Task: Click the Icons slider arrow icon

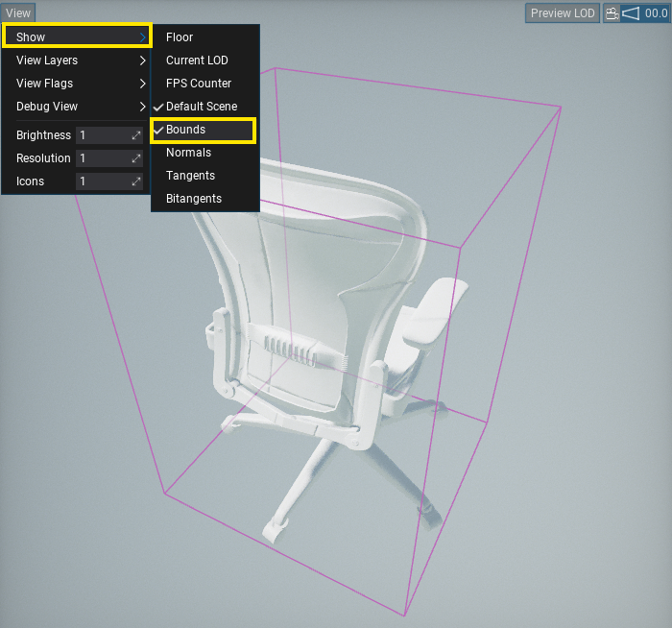Action: (136, 181)
